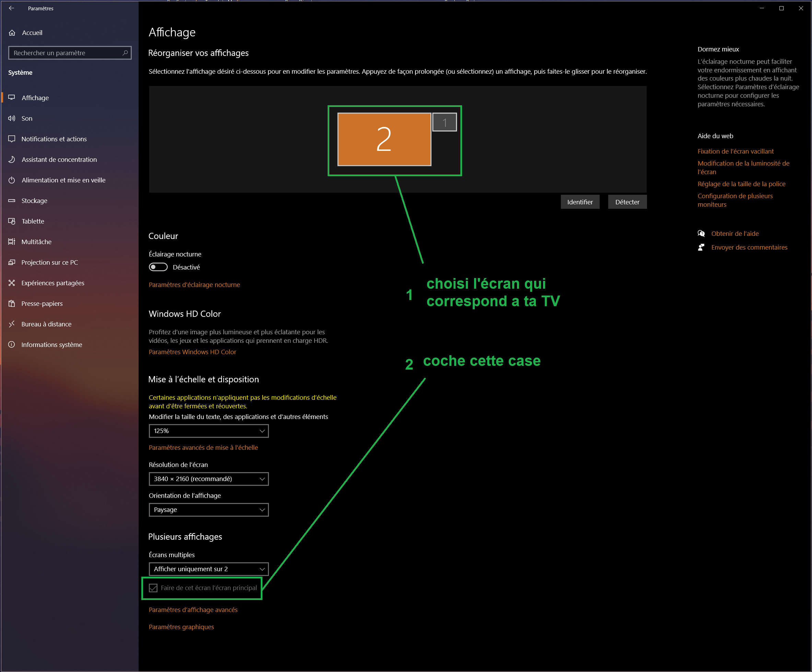
Task: Open Configuration de plusieurs moniteurs link
Action: [x=735, y=200]
